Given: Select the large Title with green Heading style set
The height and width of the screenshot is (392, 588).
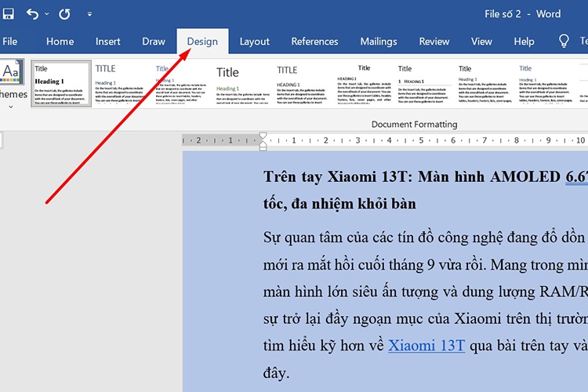Looking at the screenshot, I should (242, 84).
